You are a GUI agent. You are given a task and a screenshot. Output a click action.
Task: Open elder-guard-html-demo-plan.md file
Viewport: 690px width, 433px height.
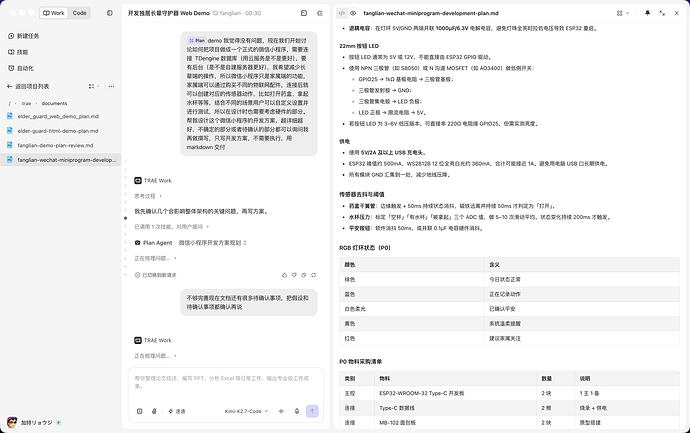[58, 131]
